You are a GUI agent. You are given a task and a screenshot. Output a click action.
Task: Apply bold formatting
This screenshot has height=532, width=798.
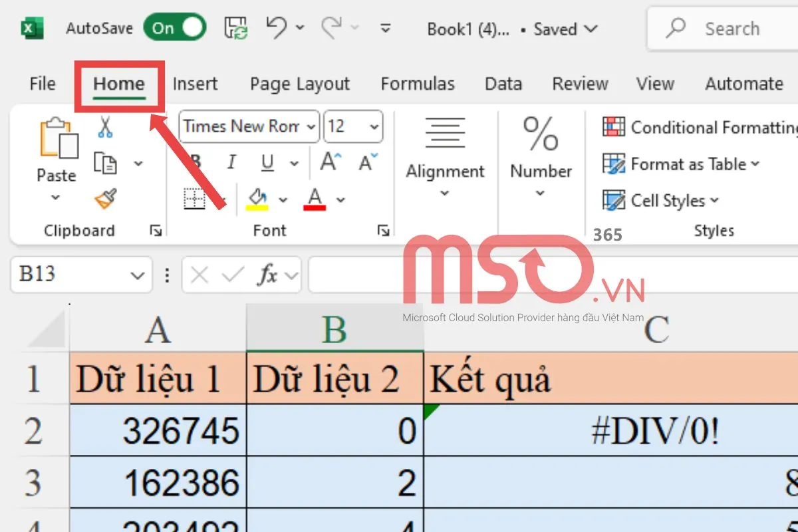pos(196,162)
